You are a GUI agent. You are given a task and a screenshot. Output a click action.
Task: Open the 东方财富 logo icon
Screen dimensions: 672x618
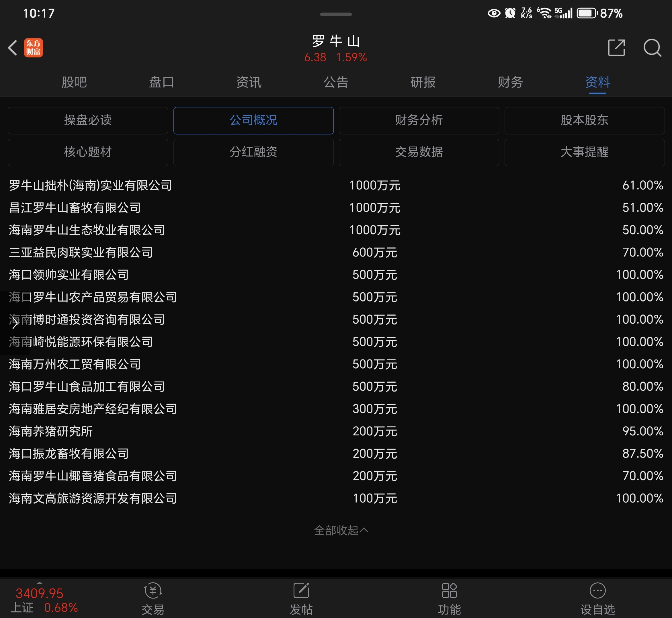[x=34, y=48]
